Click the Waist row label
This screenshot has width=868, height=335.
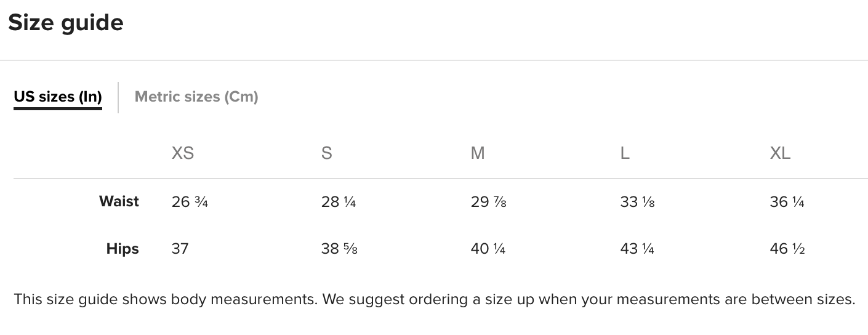(x=119, y=201)
